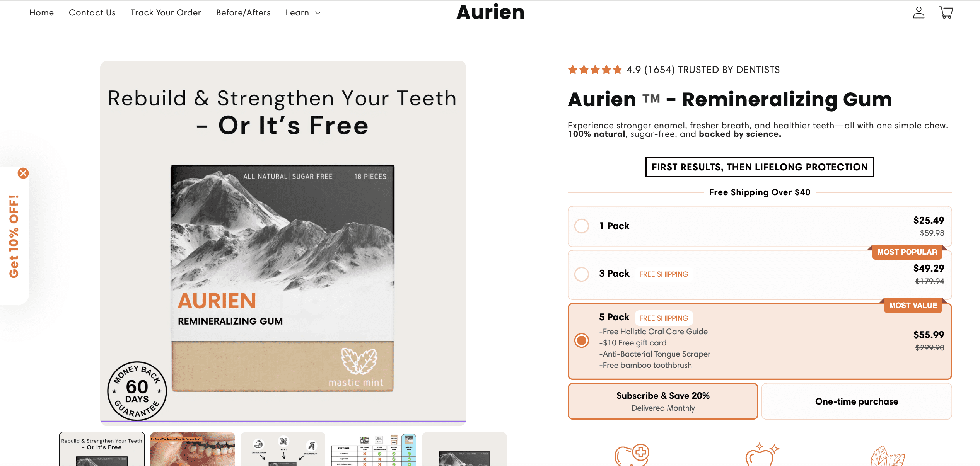Open the account profile icon
Screen dimensions: 980x466
coord(919,12)
